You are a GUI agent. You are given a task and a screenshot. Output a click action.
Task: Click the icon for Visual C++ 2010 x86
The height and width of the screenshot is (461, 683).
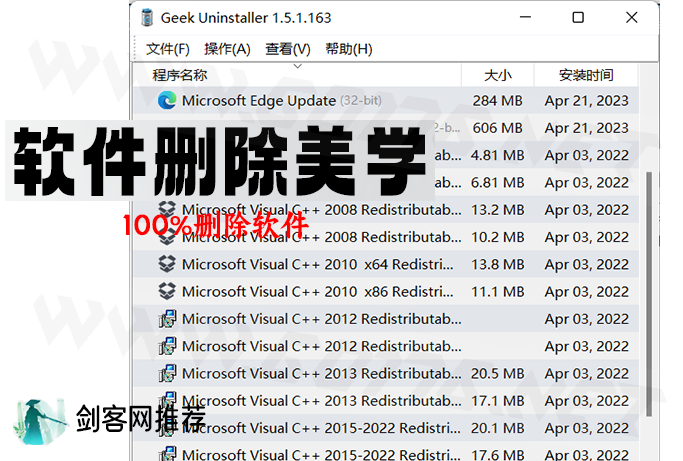click(x=167, y=291)
